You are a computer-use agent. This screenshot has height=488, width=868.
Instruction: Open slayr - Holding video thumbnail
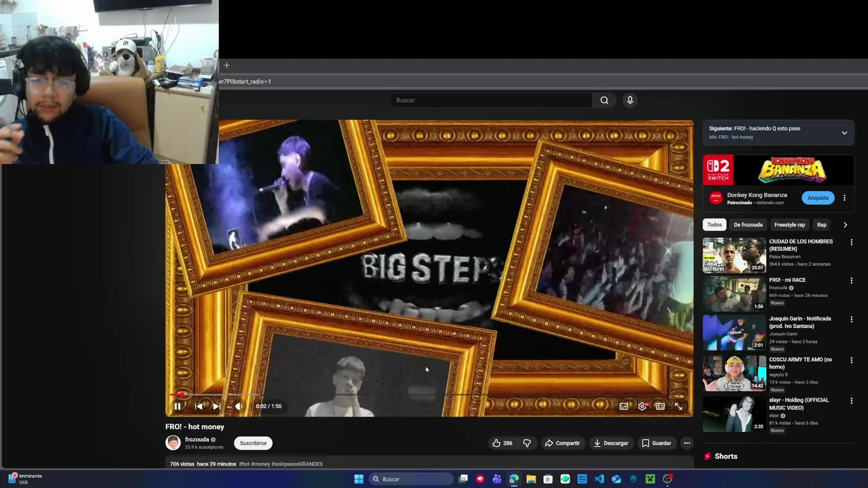[734, 413]
